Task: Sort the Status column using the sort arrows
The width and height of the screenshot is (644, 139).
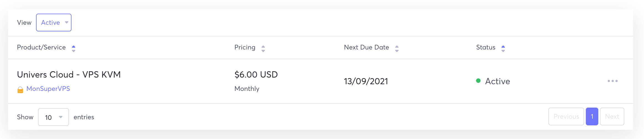Action: click(x=503, y=49)
